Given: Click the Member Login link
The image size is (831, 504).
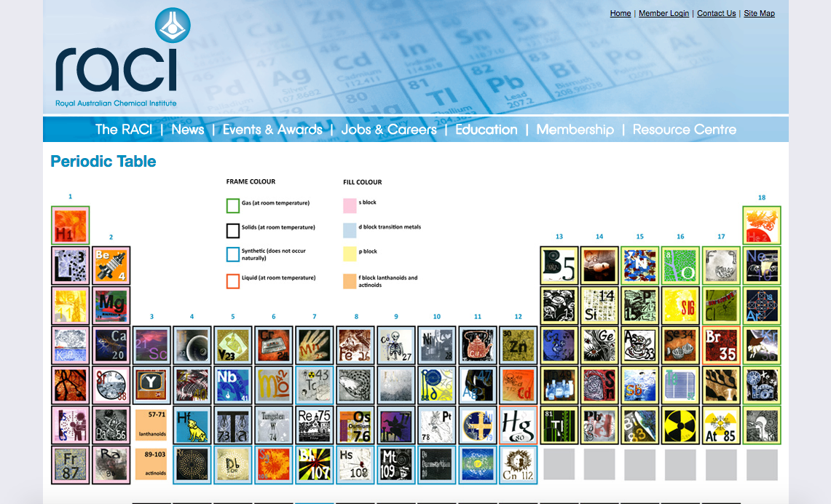Looking at the screenshot, I should click(663, 13).
